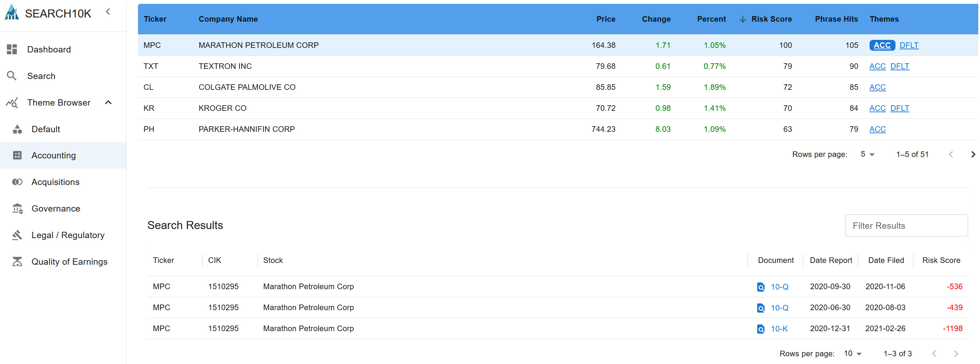Screen dimensions: 980x364
Task: Open the 10-K link filed 2021-02-26
Action: click(779, 329)
